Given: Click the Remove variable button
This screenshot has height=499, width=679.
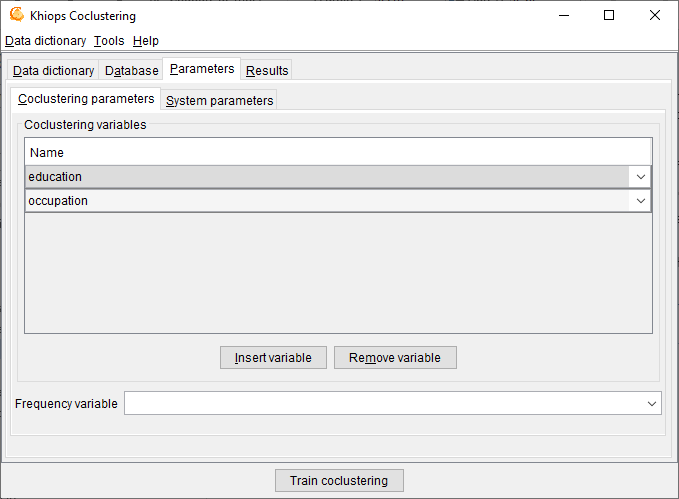Looking at the screenshot, I should click(x=395, y=358).
